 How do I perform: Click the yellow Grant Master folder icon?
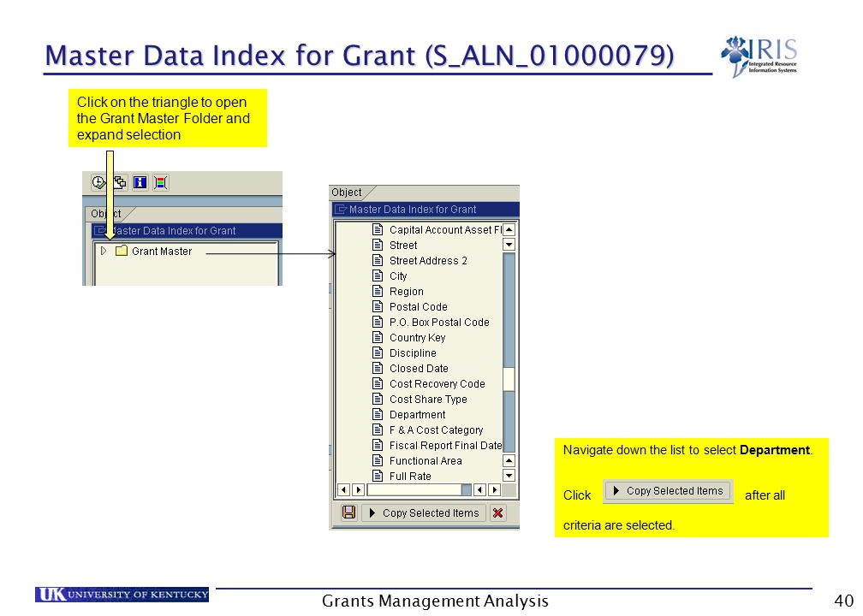122,251
